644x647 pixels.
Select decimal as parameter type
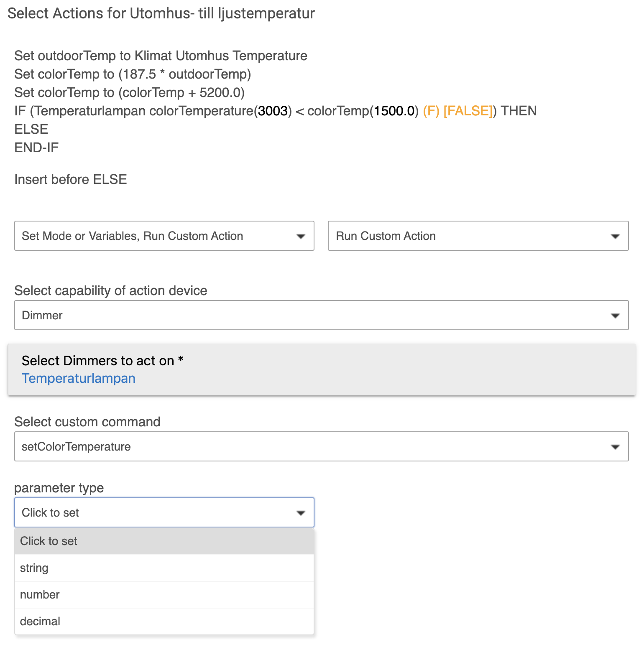pyautogui.click(x=164, y=622)
